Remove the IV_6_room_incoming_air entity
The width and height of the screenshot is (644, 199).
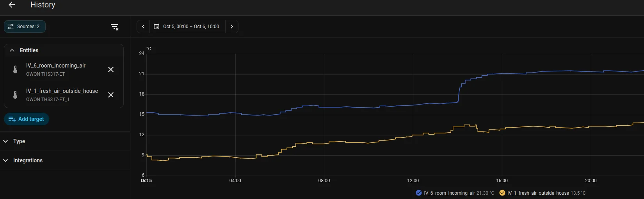[x=111, y=69]
